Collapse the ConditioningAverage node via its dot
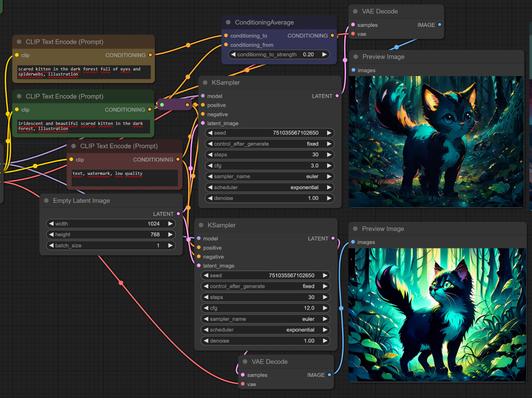Screen dimensions: 532x398 228,22
